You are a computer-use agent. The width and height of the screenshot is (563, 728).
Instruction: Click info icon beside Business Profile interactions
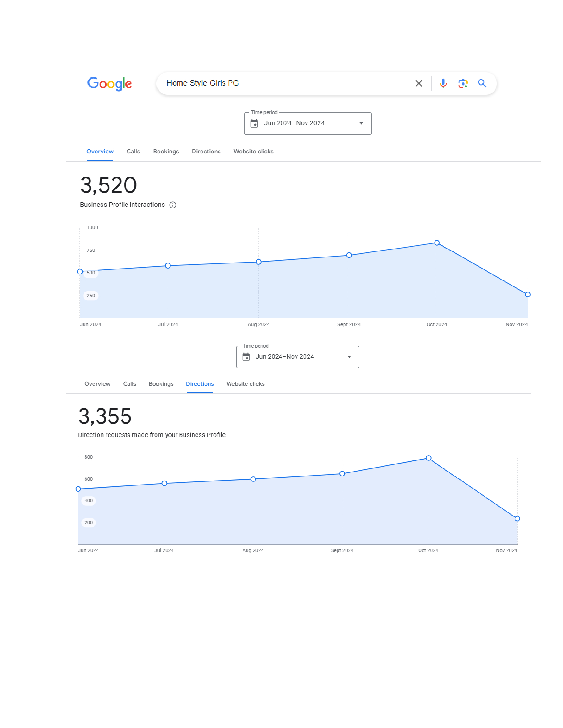(x=173, y=205)
